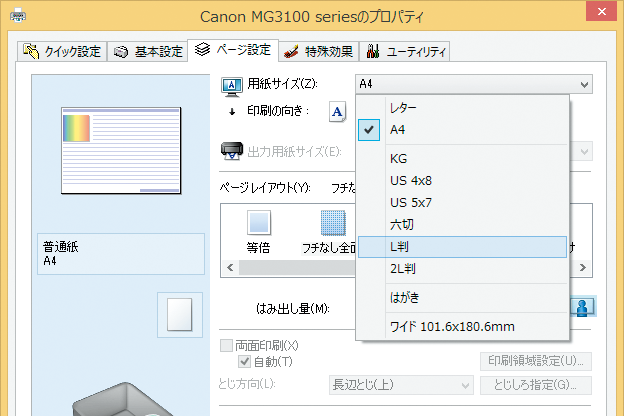
Task: Pick 六切 paper size option
Action: [x=462, y=225]
